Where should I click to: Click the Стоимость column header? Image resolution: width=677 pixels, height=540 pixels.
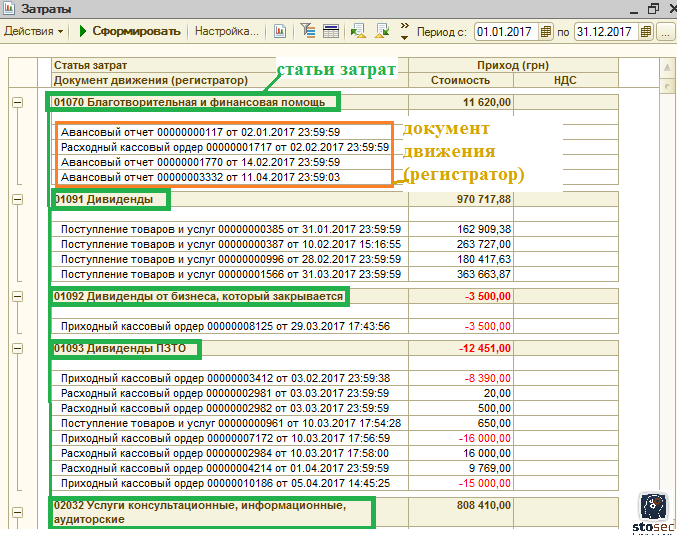(x=461, y=80)
